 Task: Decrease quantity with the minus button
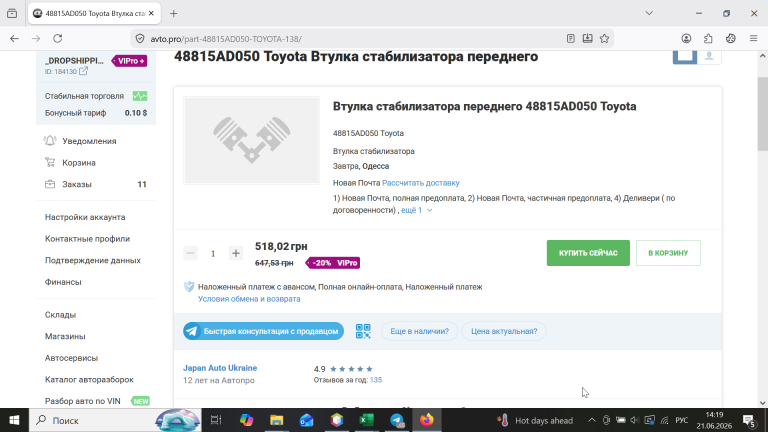point(191,253)
